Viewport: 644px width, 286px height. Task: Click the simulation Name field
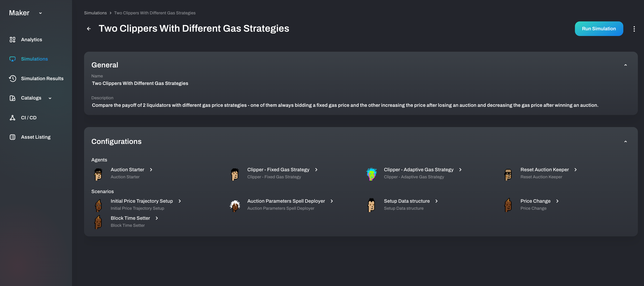pos(140,83)
